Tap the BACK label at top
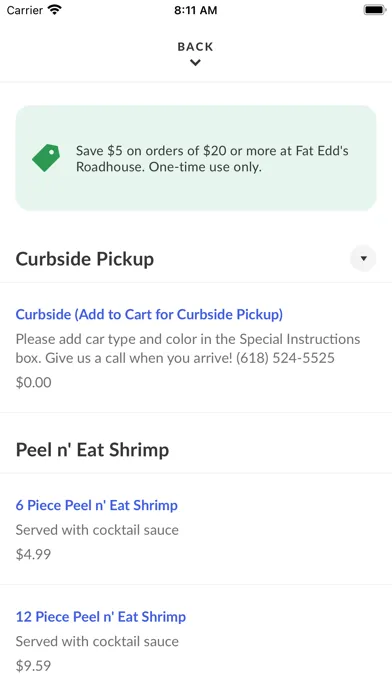This screenshot has width=392, height=696. coord(195,47)
